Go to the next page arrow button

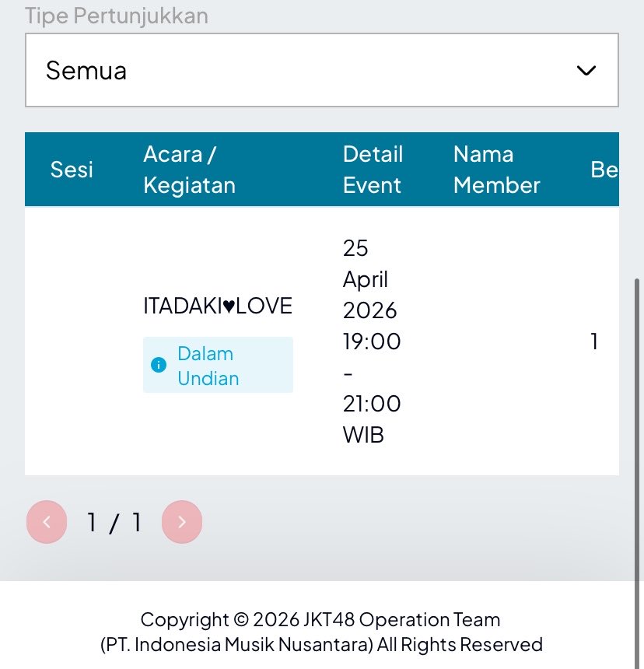[x=182, y=522]
